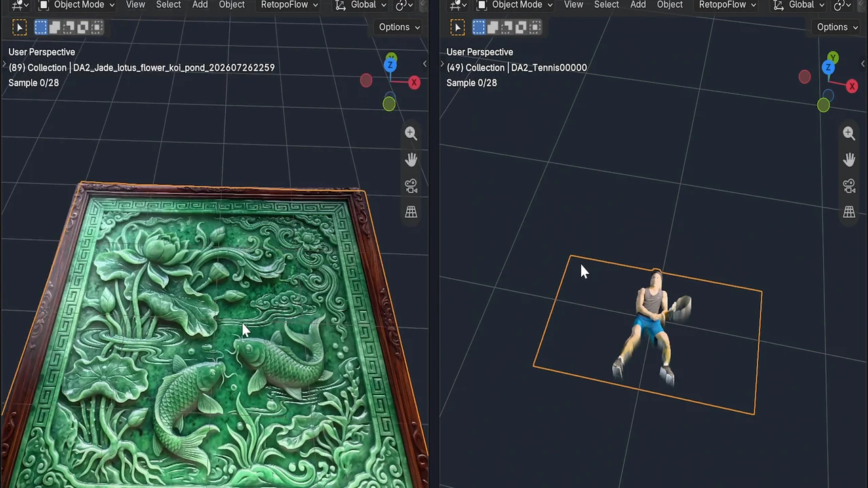Toggle perspective/orthographic grid icon in left viewport
The height and width of the screenshot is (488, 868).
(411, 212)
